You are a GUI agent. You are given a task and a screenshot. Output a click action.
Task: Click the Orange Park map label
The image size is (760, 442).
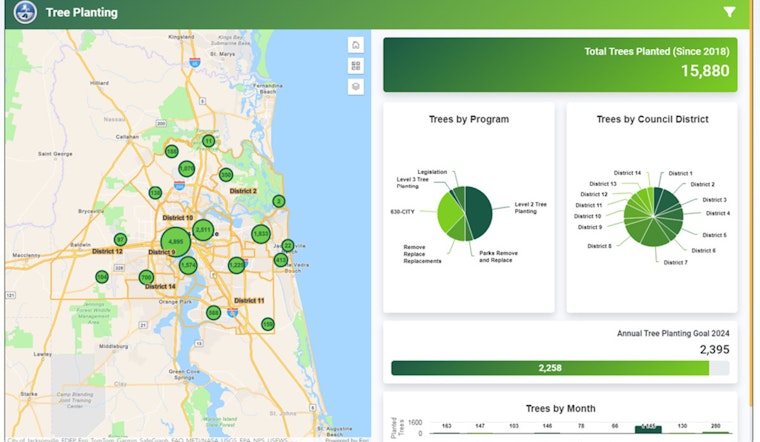175,302
